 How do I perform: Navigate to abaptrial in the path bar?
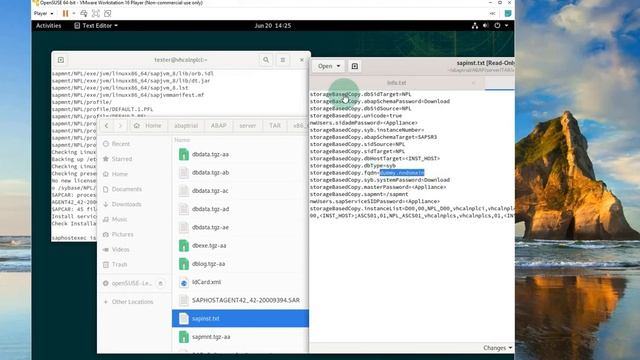(186, 126)
